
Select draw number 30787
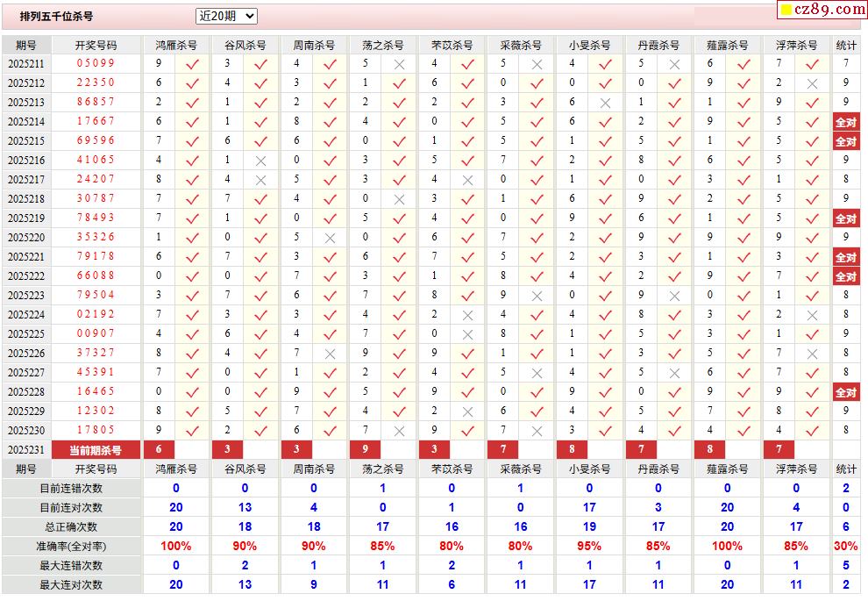96,198
